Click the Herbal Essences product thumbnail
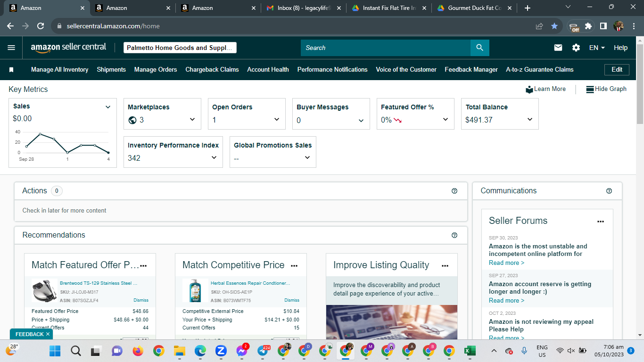644x362 pixels. pyautogui.click(x=194, y=290)
